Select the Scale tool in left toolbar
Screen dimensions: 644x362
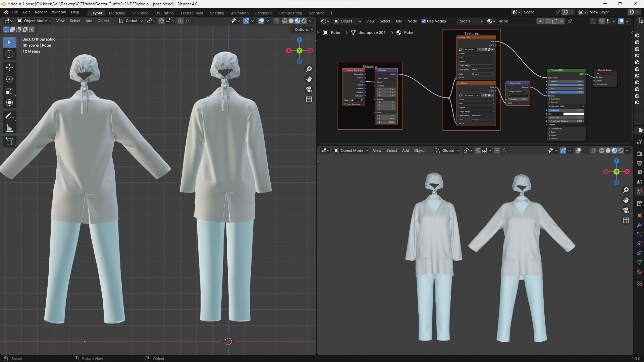tap(9, 91)
